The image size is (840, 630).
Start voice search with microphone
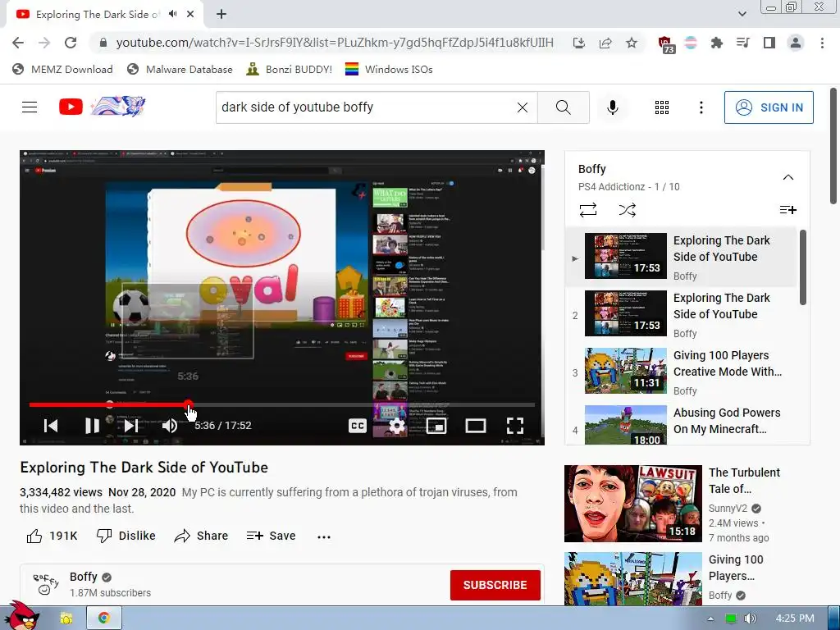[612, 107]
